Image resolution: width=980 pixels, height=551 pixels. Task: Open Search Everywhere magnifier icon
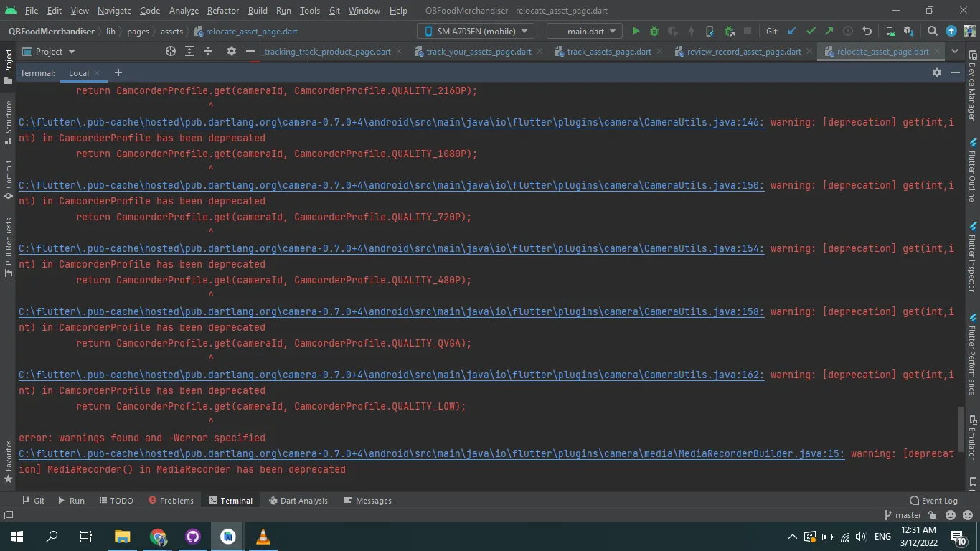tap(932, 32)
